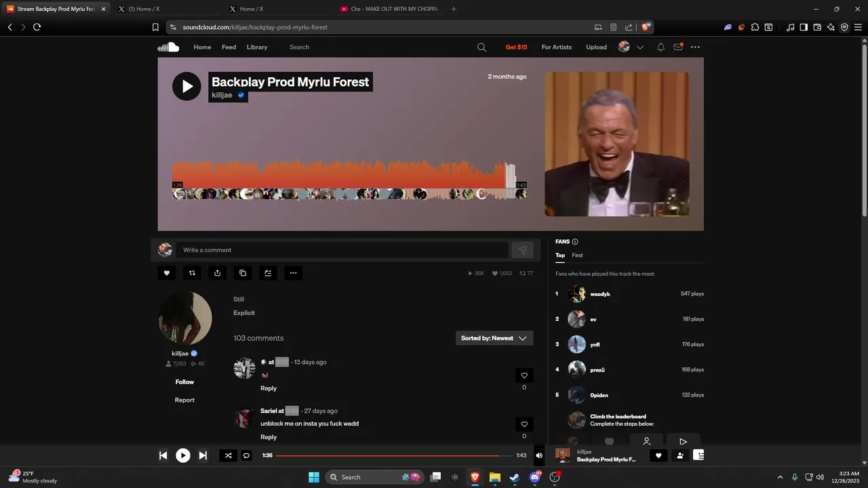Switch to the Top fans tab

[560, 256]
